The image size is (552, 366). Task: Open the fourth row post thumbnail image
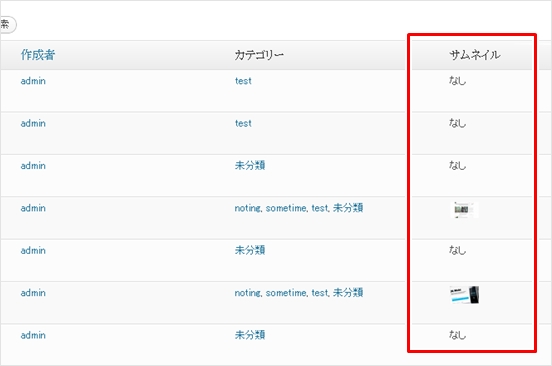[464, 210]
